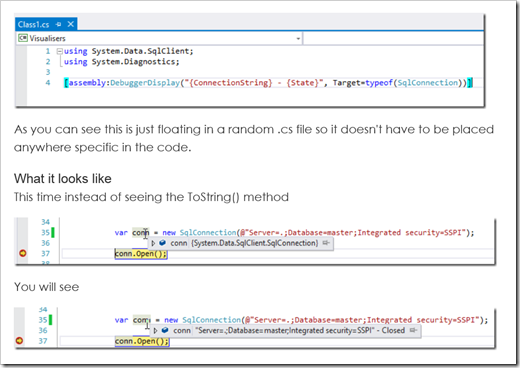Click the assembly:DebuggerDisplay attribute line
Screen dimensions: 520x368
point(268,83)
